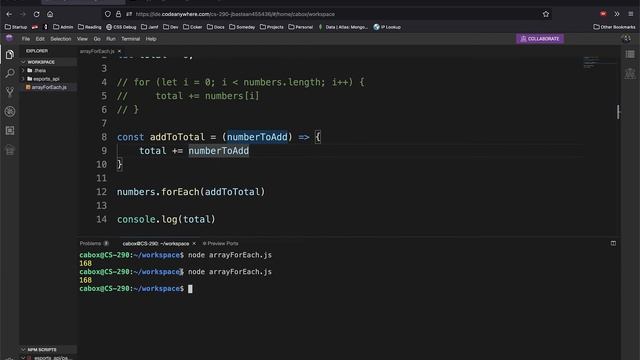
Task: Open the Other Bookmarks folder
Action: [x=614, y=27]
